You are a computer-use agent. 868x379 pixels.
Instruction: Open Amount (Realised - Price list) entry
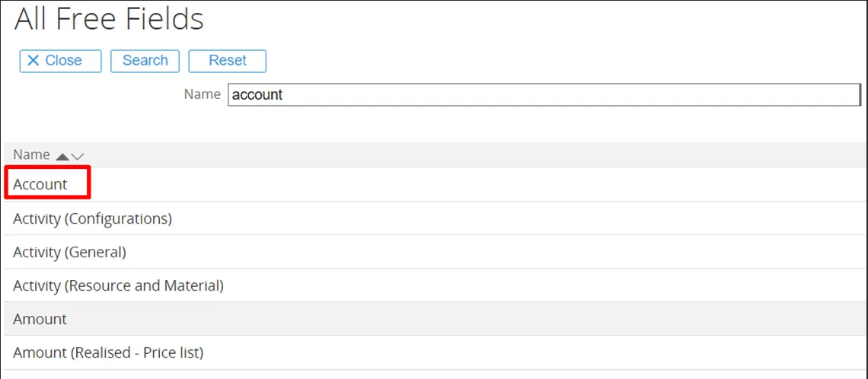point(108,352)
